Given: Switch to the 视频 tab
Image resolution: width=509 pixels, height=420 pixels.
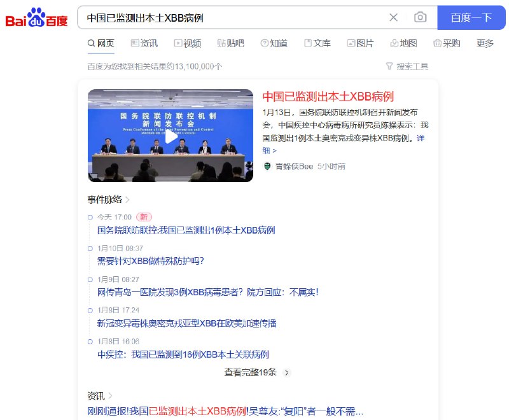Looking at the screenshot, I should 188,43.
